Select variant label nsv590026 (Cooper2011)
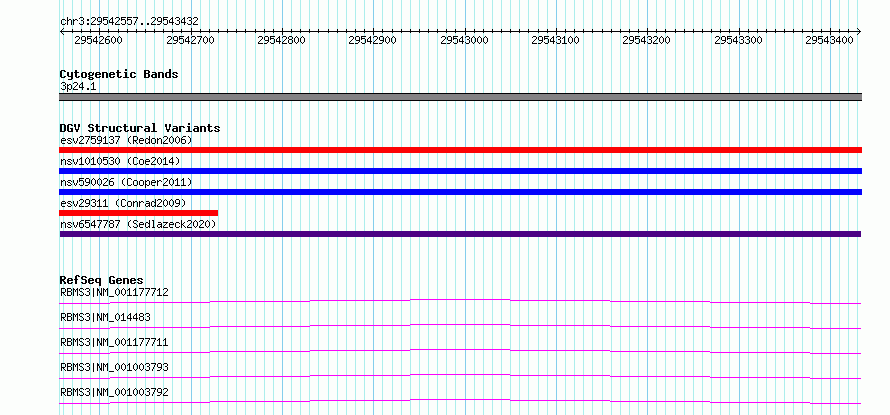 126,182
